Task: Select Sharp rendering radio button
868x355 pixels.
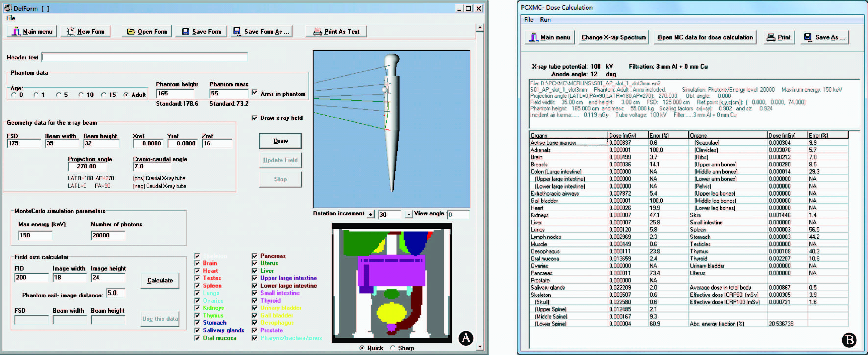Action: 392,348
